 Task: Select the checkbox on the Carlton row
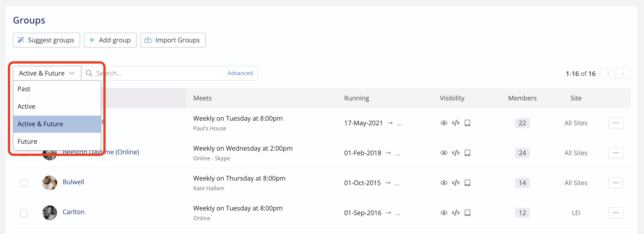[24, 213]
